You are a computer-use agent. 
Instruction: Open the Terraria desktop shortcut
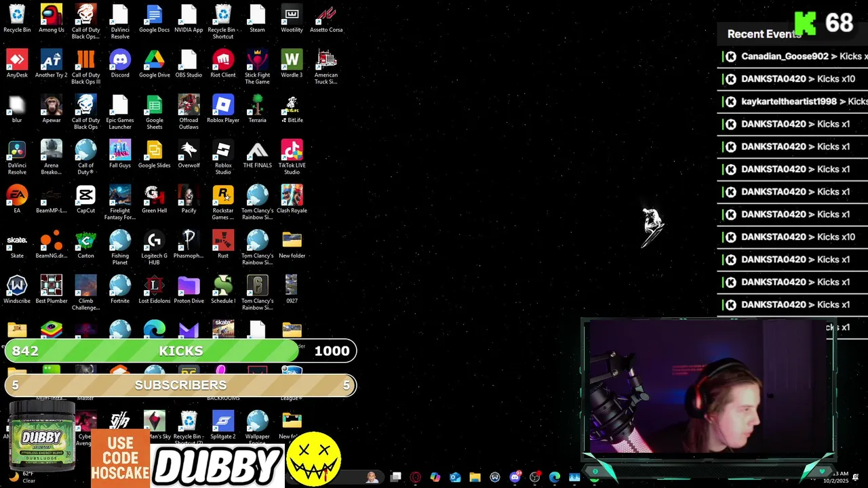257,108
